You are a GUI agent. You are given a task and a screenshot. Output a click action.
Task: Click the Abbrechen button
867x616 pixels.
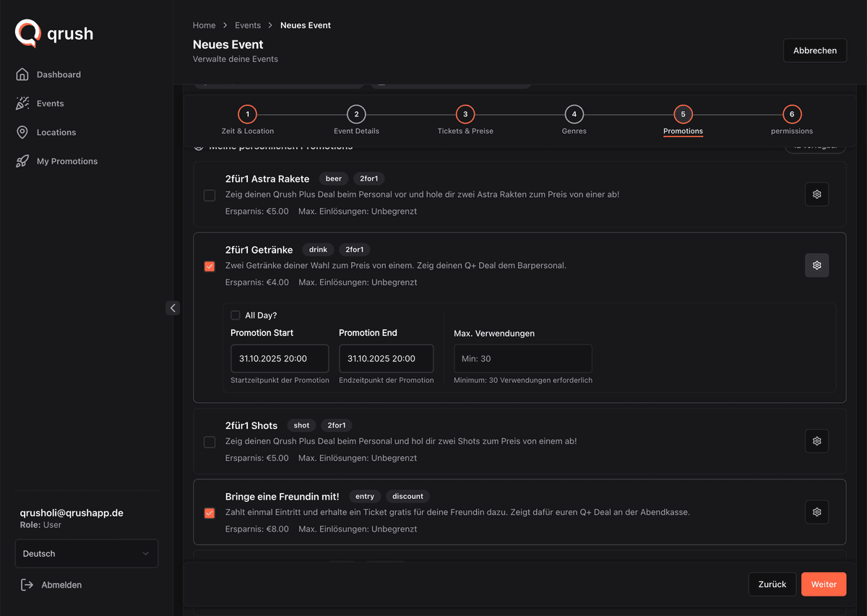815,51
